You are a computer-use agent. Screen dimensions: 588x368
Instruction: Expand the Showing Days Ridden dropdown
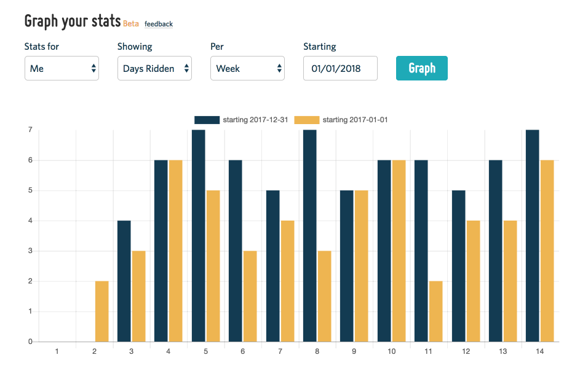[x=154, y=68]
